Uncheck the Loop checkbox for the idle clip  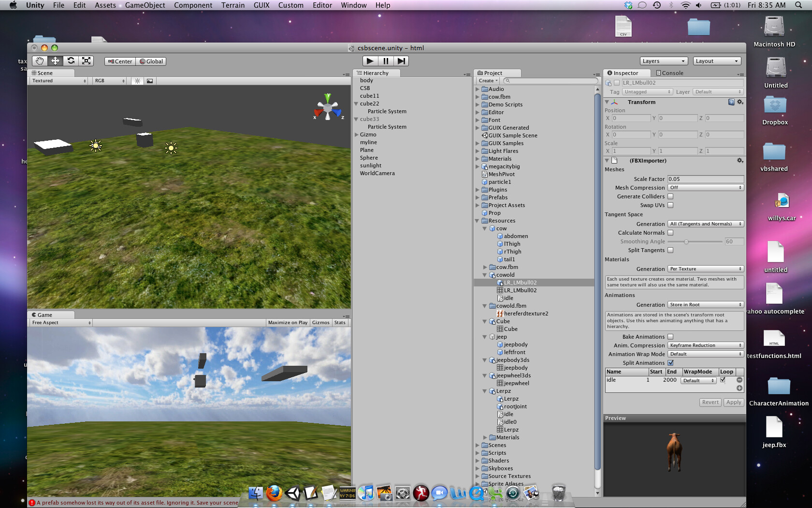(x=723, y=380)
